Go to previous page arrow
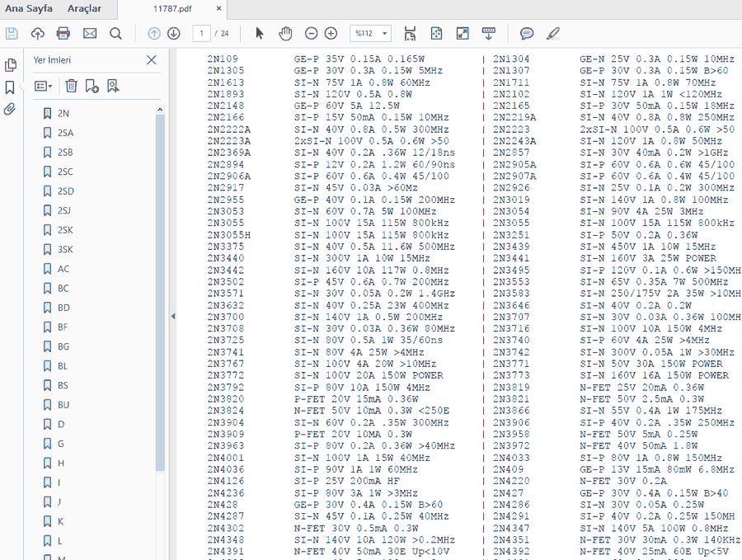Viewport: 742px width, 560px height. pos(154,34)
